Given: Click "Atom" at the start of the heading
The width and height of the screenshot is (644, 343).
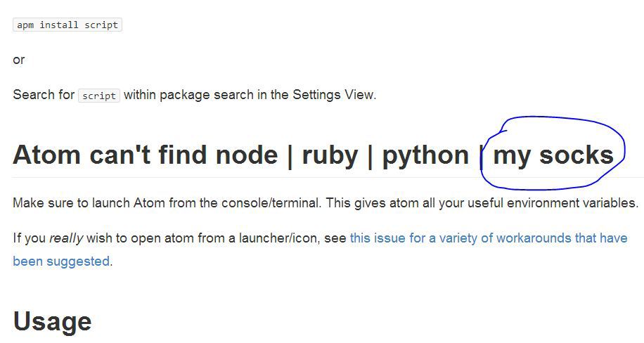Looking at the screenshot, I should [46, 155].
